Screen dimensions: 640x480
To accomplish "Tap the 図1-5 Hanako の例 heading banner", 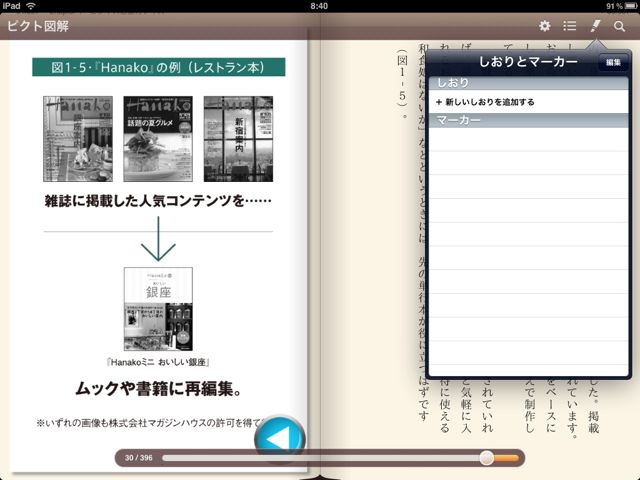I will pyautogui.click(x=159, y=67).
